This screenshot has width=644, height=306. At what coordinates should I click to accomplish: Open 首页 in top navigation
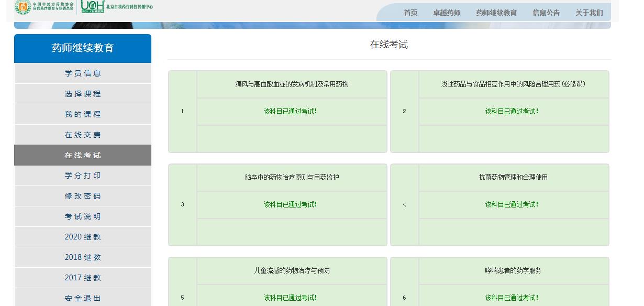click(410, 13)
